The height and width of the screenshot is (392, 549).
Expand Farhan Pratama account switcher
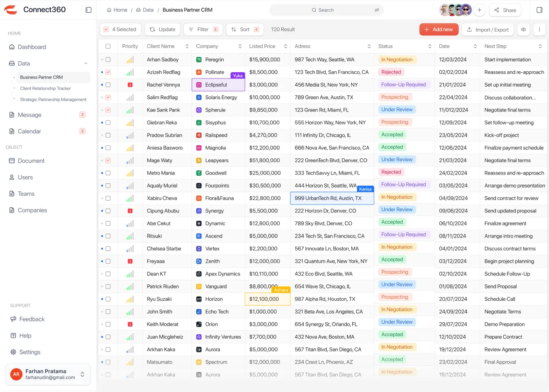(82, 374)
